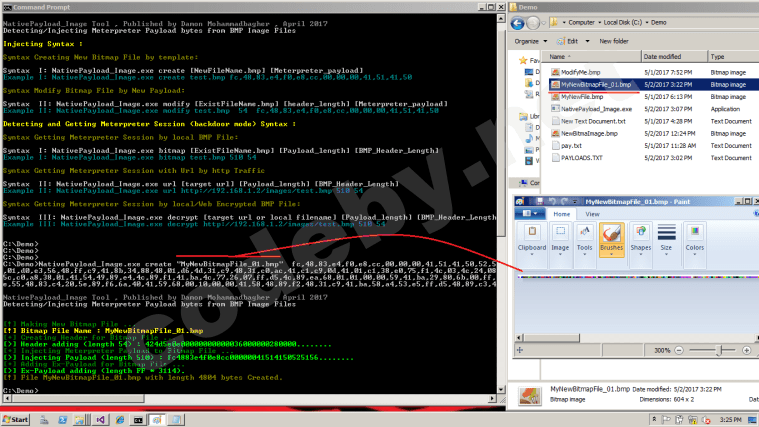Screen dimensions: 759x427
Task: Click the Shapes icon in Paint ribbon
Action: coord(640,232)
